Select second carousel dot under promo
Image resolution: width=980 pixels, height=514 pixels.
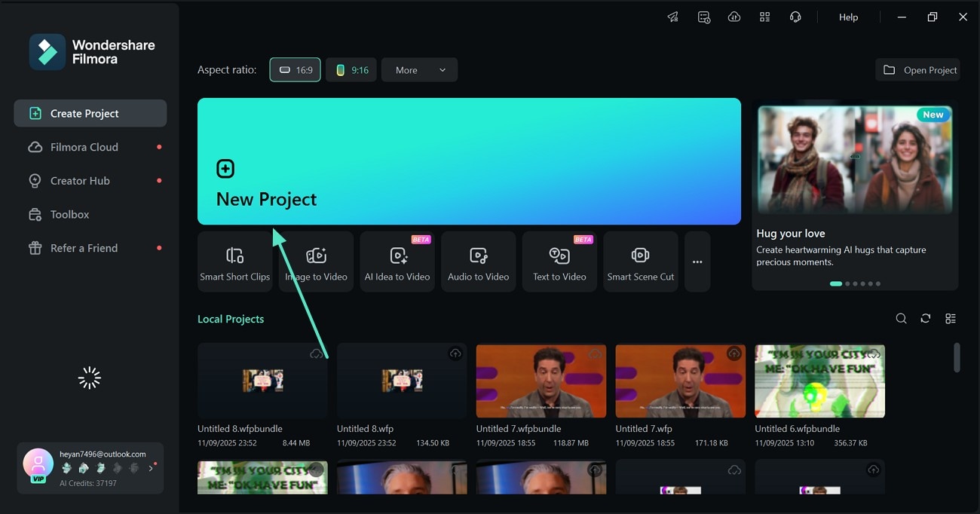click(x=847, y=284)
